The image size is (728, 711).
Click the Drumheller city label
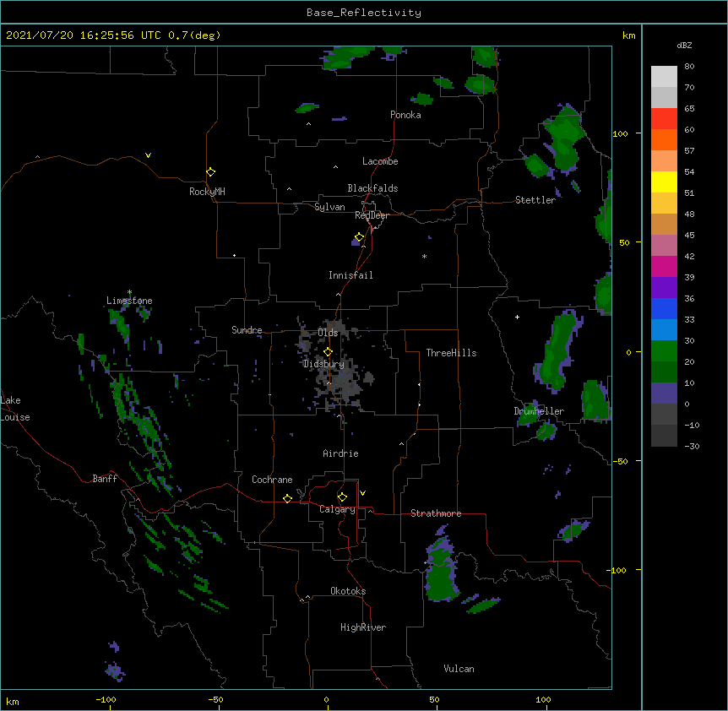click(539, 411)
